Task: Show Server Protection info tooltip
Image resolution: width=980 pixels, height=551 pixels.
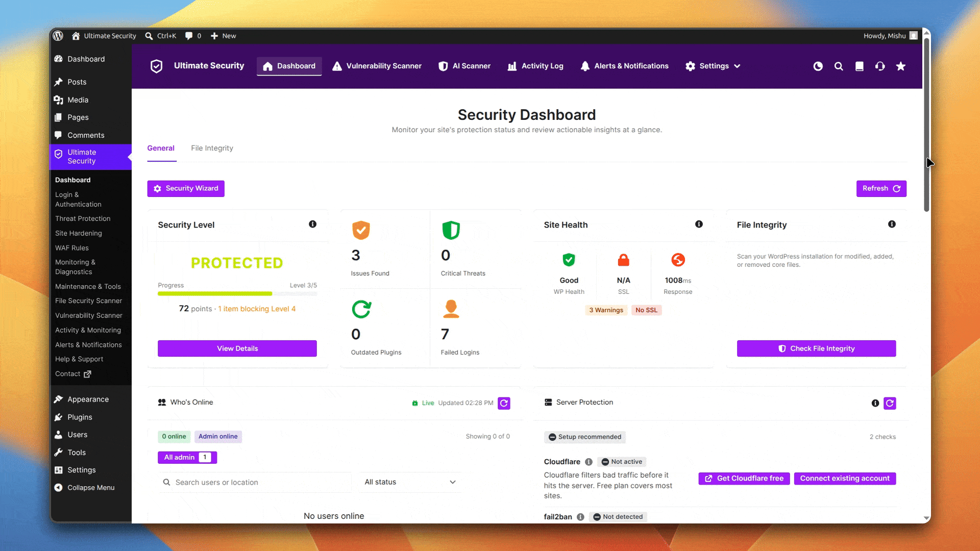Action: pos(875,403)
